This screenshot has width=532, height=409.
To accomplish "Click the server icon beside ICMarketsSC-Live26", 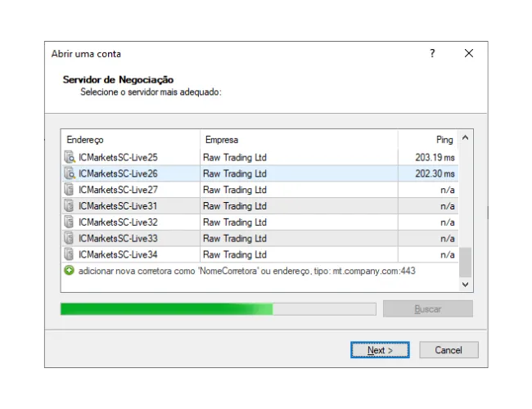I will [70, 173].
